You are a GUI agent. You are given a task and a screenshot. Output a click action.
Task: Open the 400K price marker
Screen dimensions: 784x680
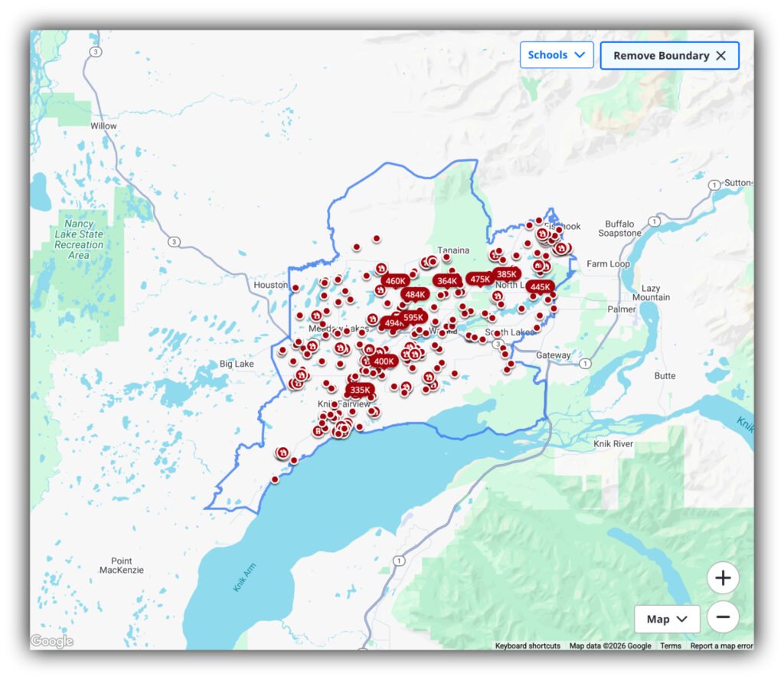click(384, 361)
